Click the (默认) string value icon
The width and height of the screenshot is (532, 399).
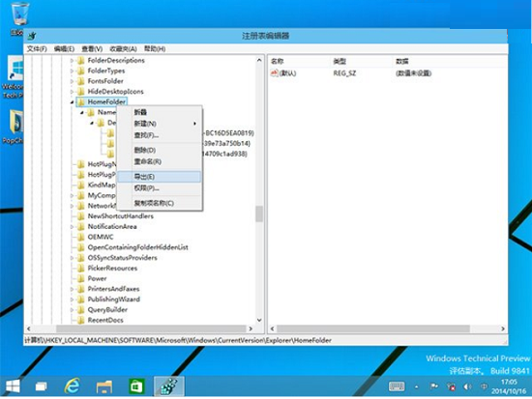click(274, 72)
